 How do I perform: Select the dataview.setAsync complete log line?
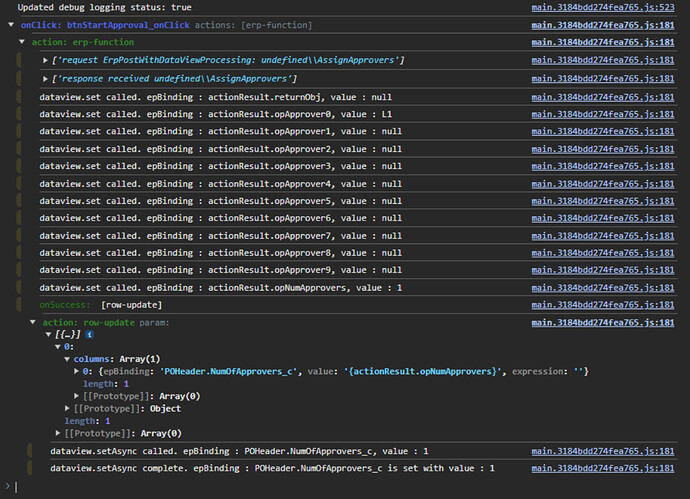(272, 469)
